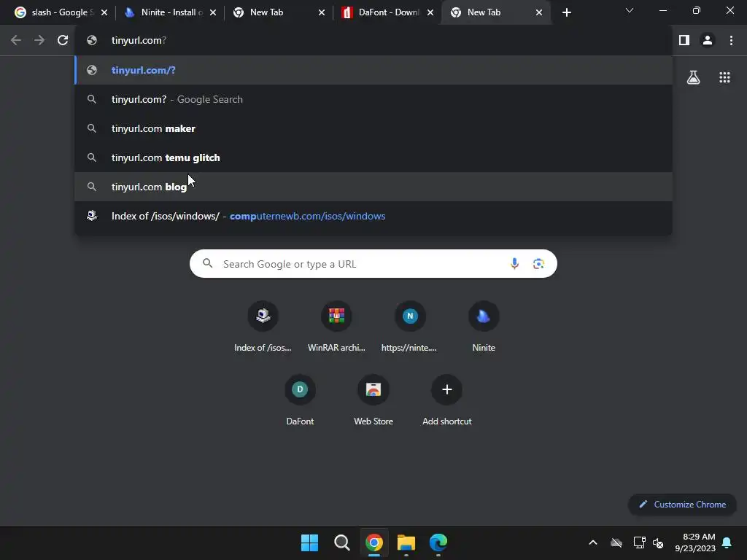Screen dimensions: 747x560
Task: Click the forward navigation arrow
Action: [x=39, y=41]
